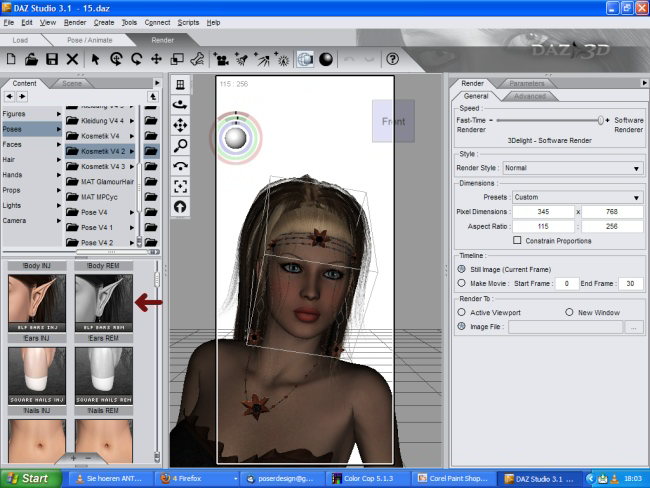Image resolution: width=650 pixels, height=488 pixels.
Task: Save the scene with the floppy disk icon
Action: point(52,59)
